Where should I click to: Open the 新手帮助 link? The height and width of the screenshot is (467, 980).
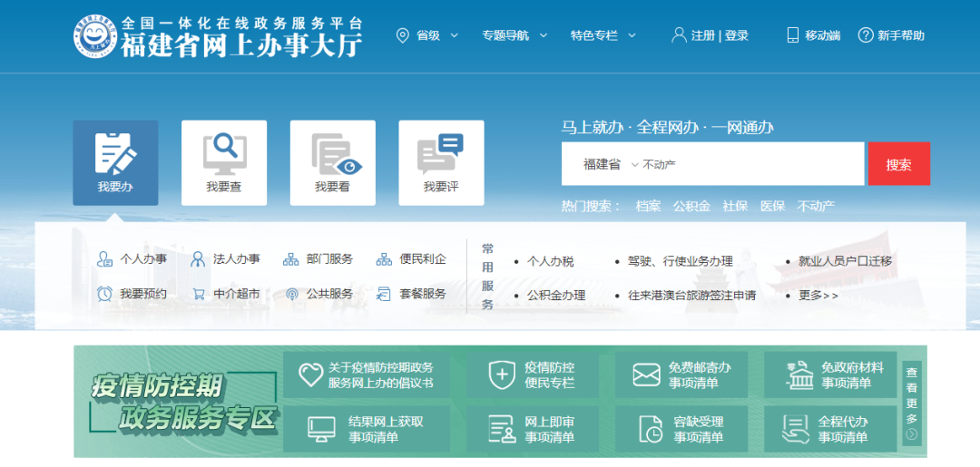[901, 35]
